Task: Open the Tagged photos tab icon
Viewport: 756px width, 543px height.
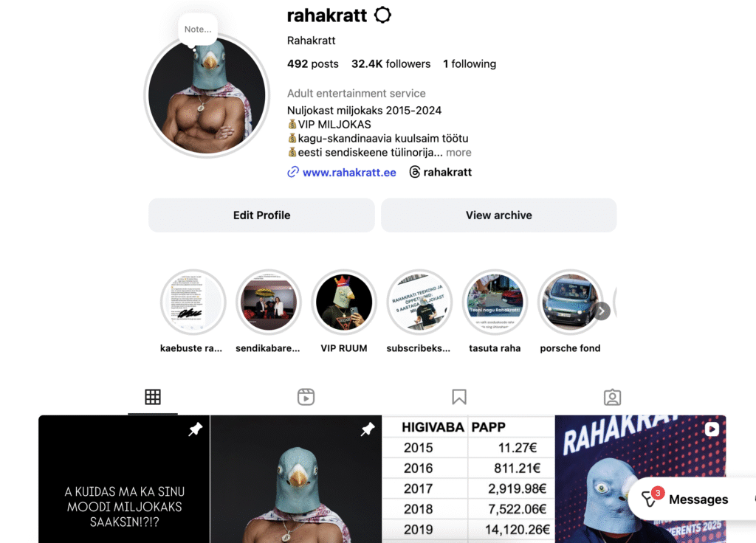Action: pos(612,397)
